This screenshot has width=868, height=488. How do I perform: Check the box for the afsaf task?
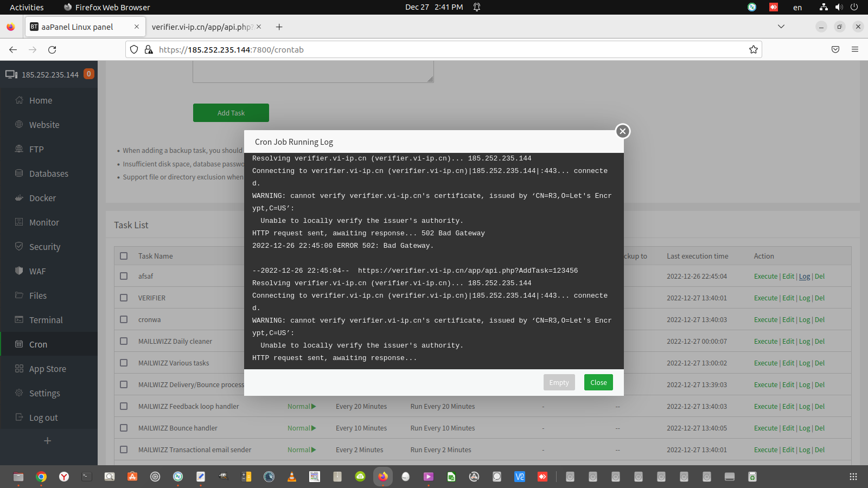click(x=124, y=276)
